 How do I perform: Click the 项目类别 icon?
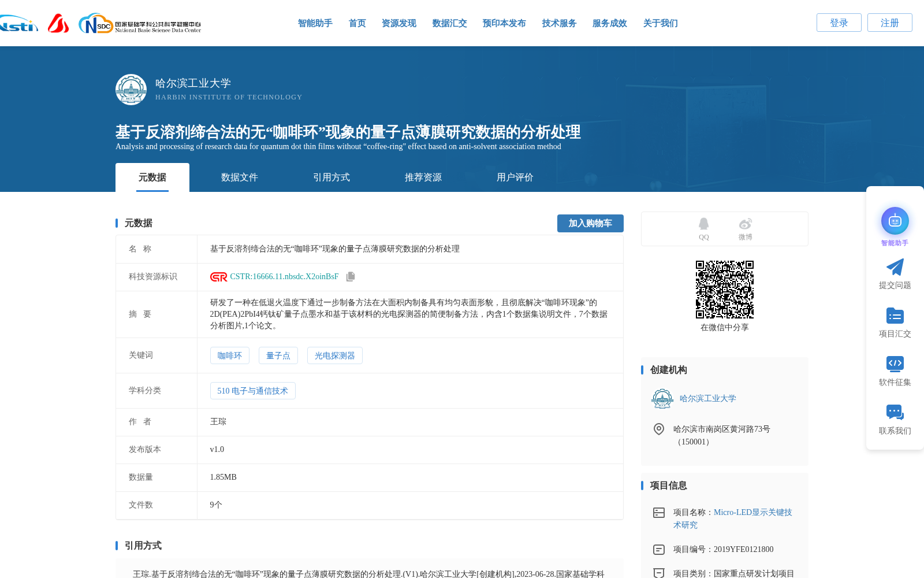(x=659, y=573)
